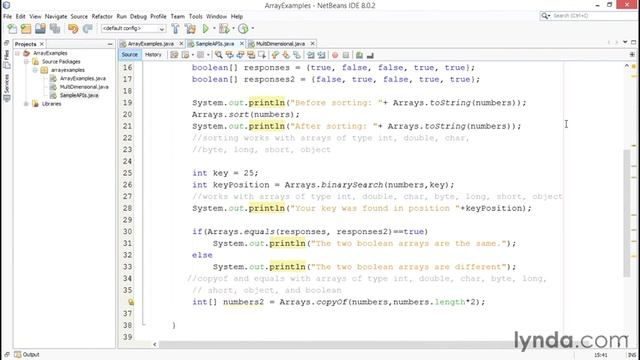The image size is (640, 360).
Task: Open the Output panel button
Action: 27,354
